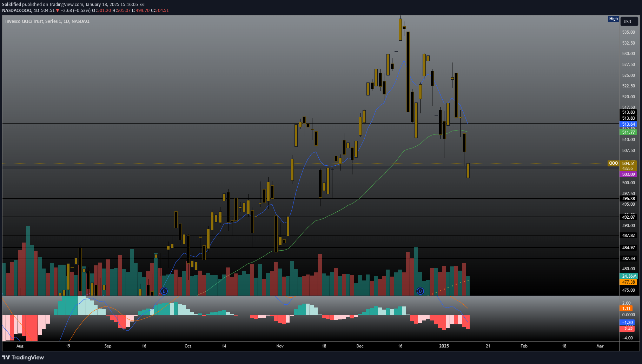
Task: Click the green 511.77 moving average label
Action: click(x=628, y=132)
